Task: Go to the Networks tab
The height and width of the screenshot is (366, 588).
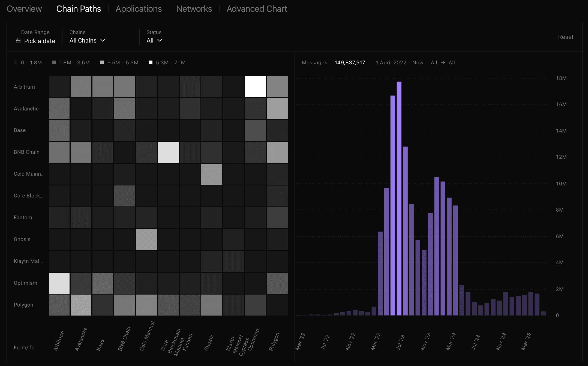Action: [x=194, y=9]
